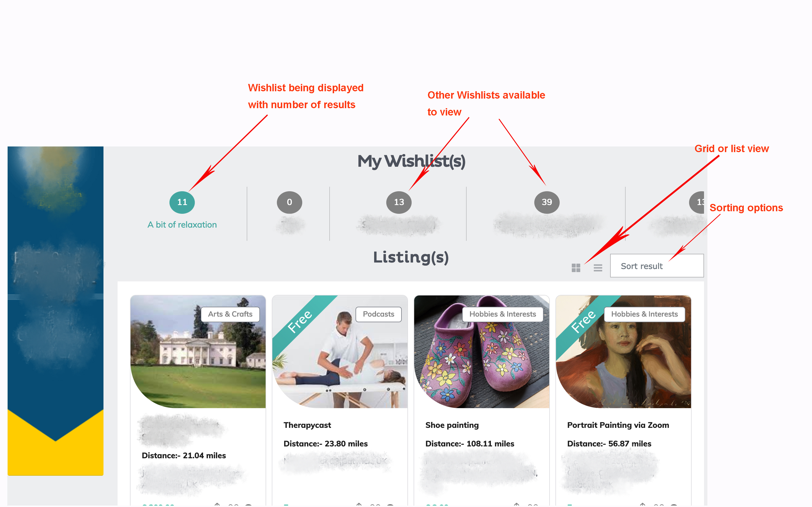The height and width of the screenshot is (507, 812).
Task: Open the Therapycast listing title
Action: click(x=307, y=425)
